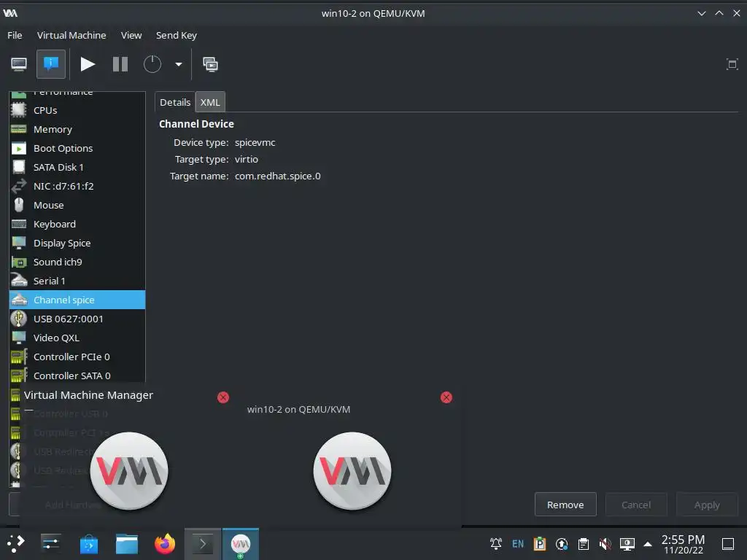Launch Firefox from taskbar
Screen dimensions: 747x560
click(x=165, y=543)
